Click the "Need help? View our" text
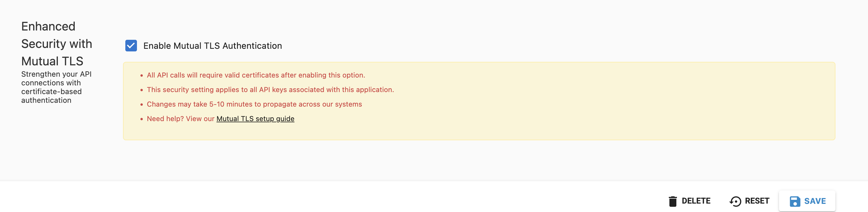 click(181, 119)
